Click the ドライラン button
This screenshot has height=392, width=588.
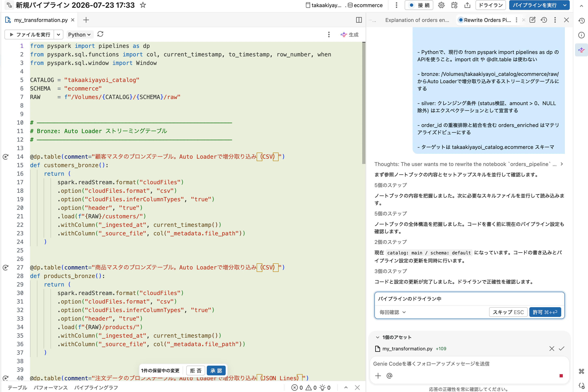[x=491, y=5]
